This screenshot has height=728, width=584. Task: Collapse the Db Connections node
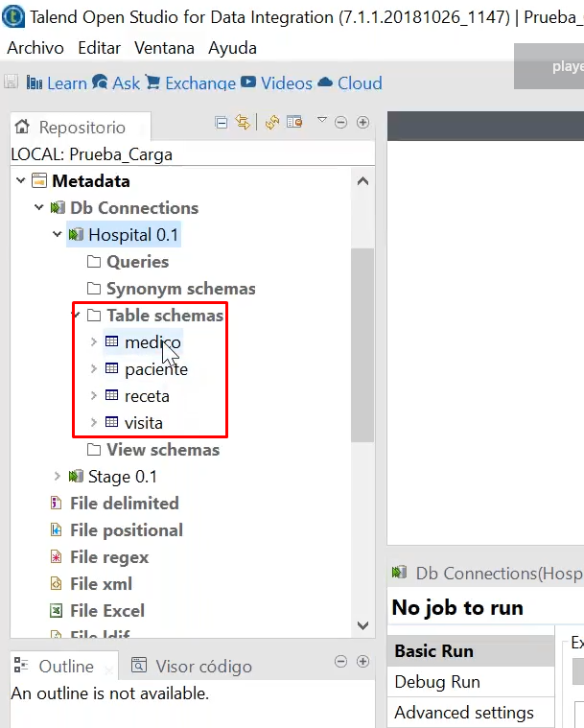tap(39, 207)
